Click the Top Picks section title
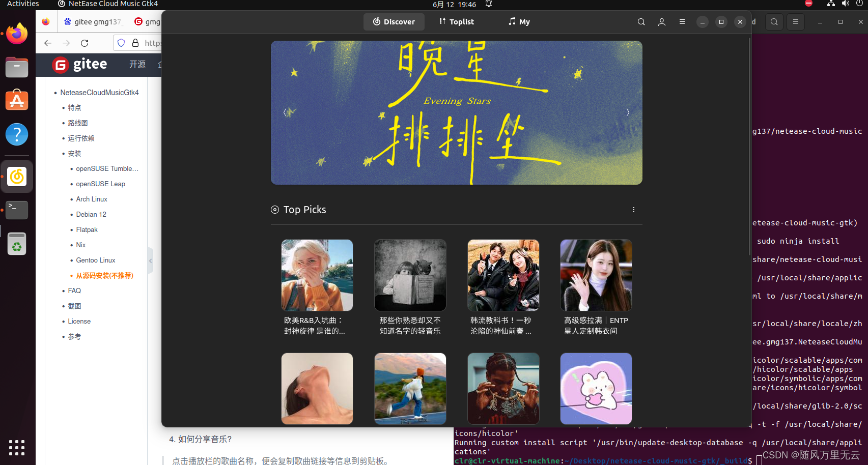The height and width of the screenshot is (465, 868). 304,210
